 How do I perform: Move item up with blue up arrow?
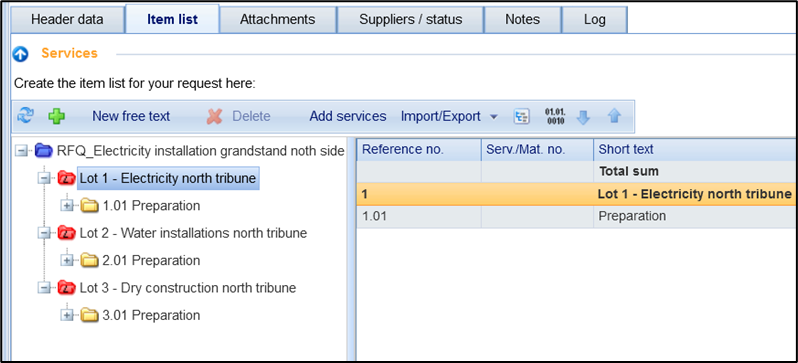pyautogui.click(x=614, y=117)
